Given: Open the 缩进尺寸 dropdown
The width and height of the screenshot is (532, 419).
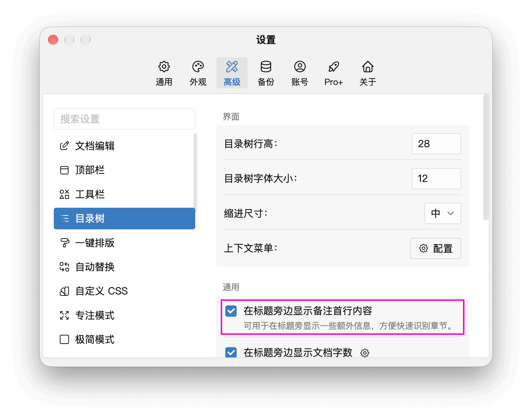Looking at the screenshot, I should 443,213.
